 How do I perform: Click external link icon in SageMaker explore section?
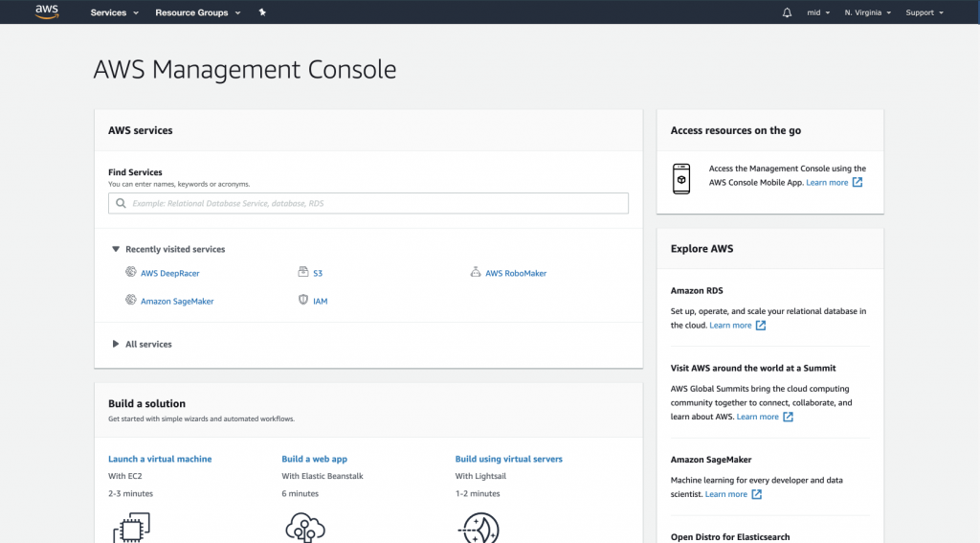tap(757, 494)
